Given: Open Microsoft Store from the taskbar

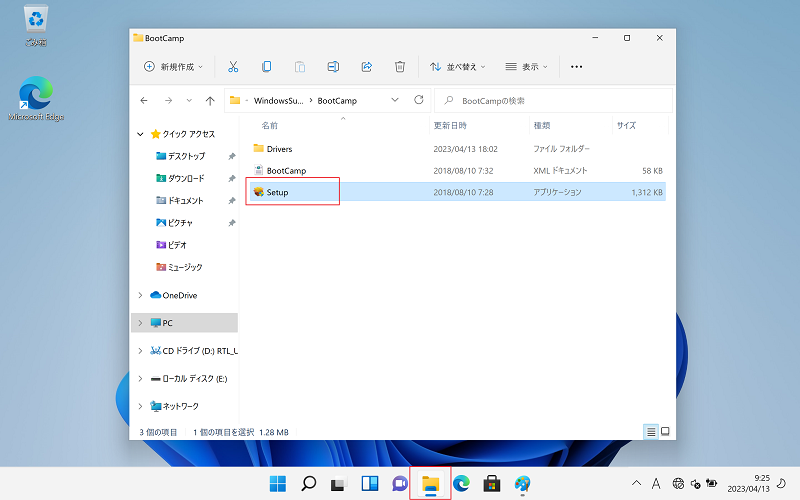Looking at the screenshot, I should [x=492, y=484].
